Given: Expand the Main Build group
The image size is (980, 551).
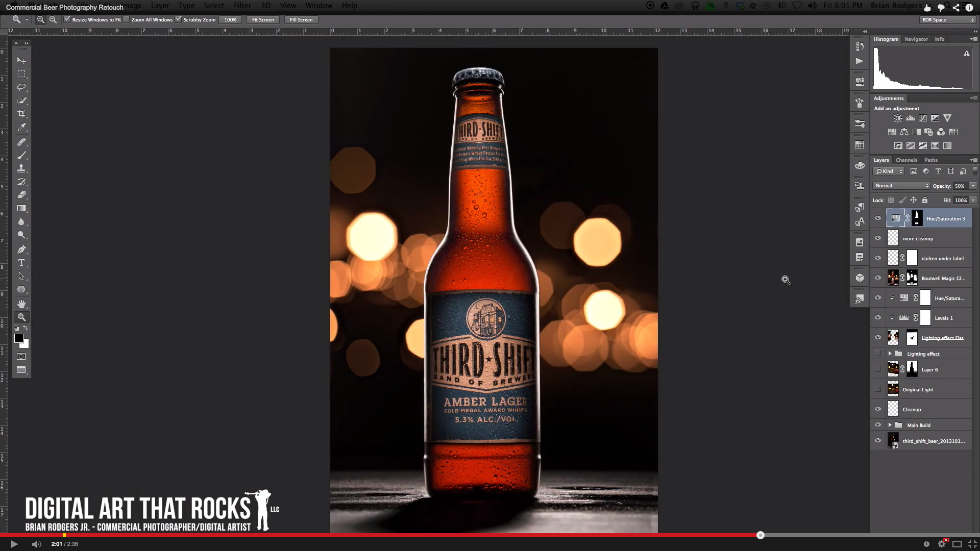Looking at the screenshot, I should point(890,425).
